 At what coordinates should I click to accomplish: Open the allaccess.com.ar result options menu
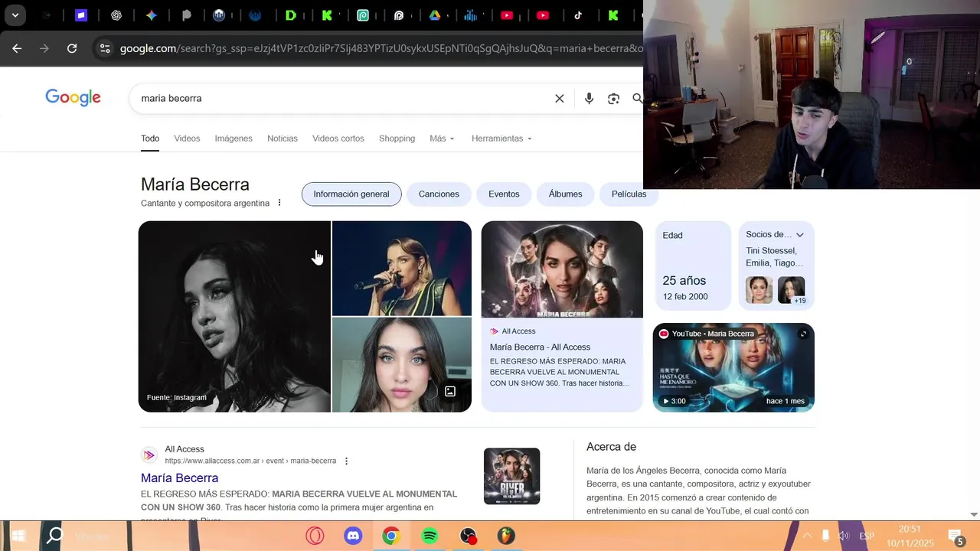pyautogui.click(x=346, y=461)
